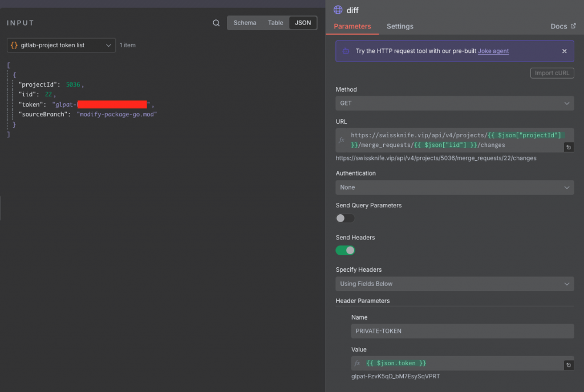Click the fx icon in Value field
This screenshot has height=392, width=584.
tap(357, 363)
